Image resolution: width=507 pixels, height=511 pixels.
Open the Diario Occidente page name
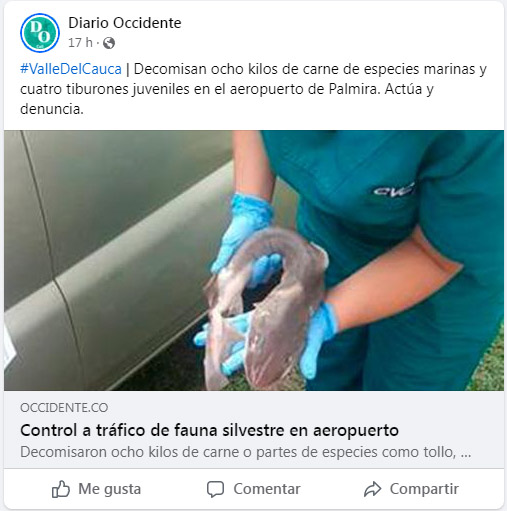click(x=125, y=23)
